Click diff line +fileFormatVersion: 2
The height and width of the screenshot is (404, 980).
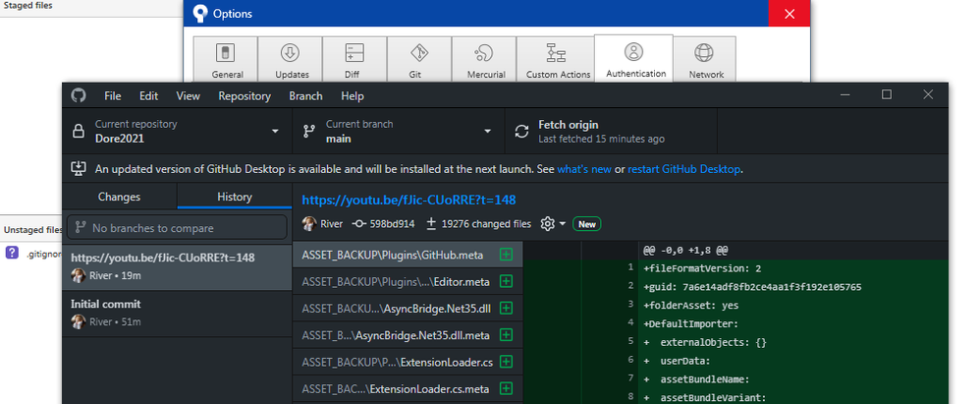pyautogui.click(x=702, y=268)
